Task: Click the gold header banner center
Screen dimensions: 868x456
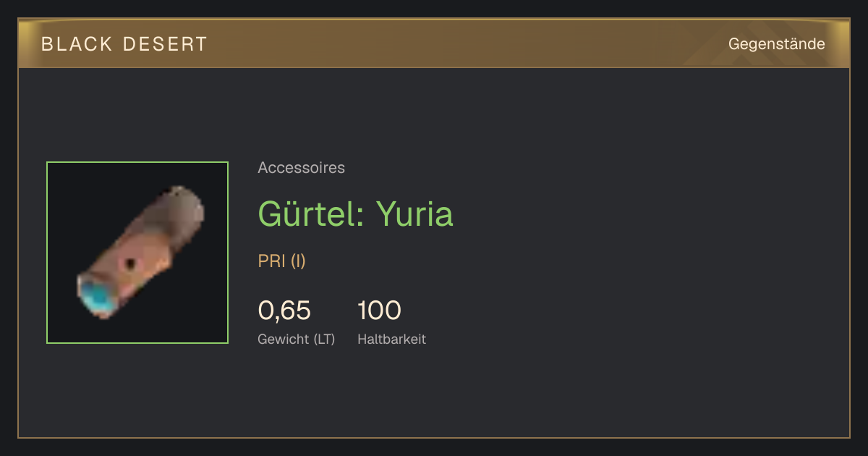Action: pos(434,43)
